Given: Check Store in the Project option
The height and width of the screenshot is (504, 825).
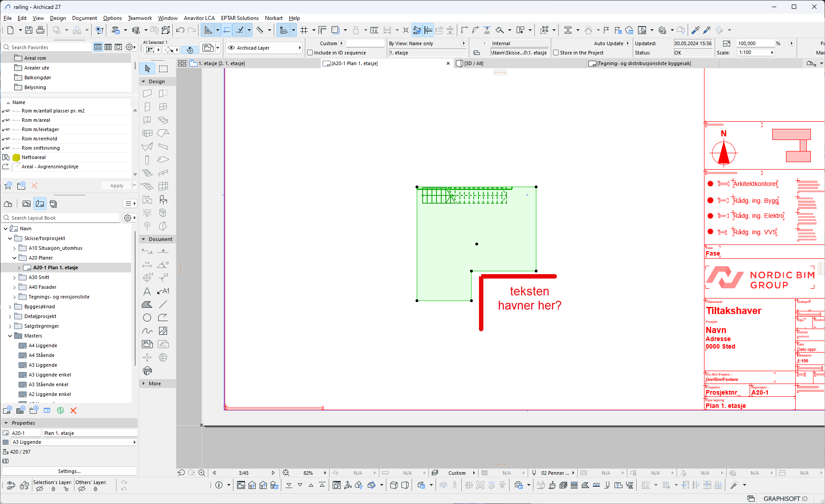Looking at the screenshot, I should [x=556, y=53].
